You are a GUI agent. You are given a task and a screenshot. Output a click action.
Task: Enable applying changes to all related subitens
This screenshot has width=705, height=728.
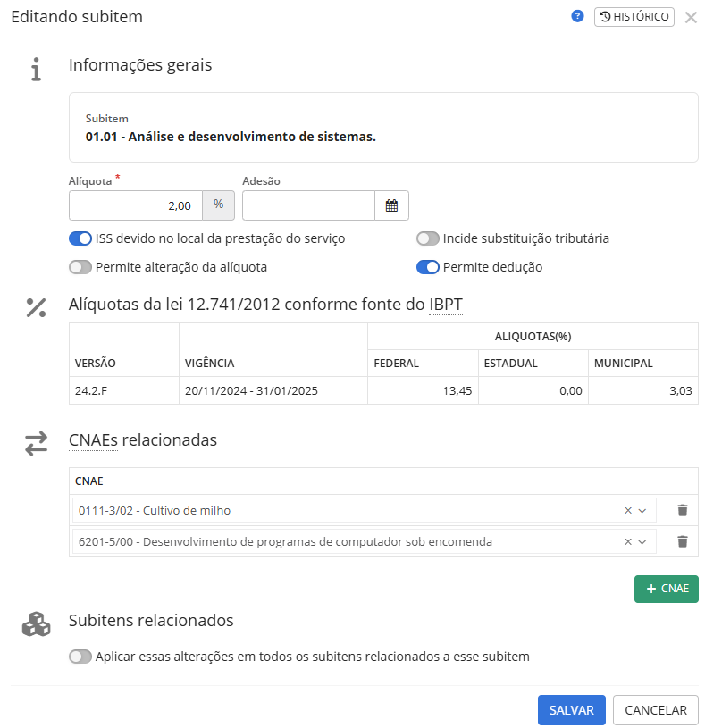pos(80,657)
